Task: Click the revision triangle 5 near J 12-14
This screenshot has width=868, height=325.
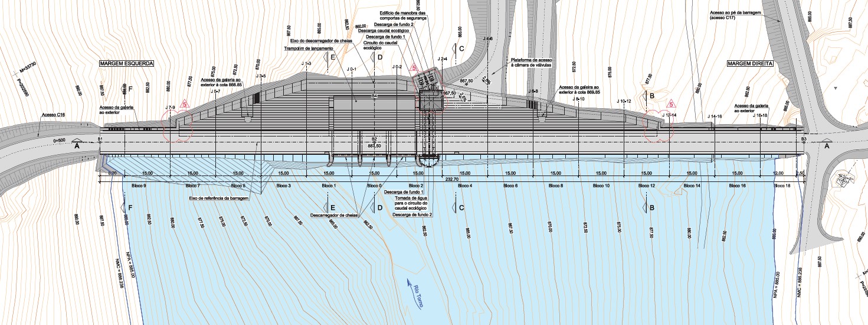Action: [x=671, y=104]
